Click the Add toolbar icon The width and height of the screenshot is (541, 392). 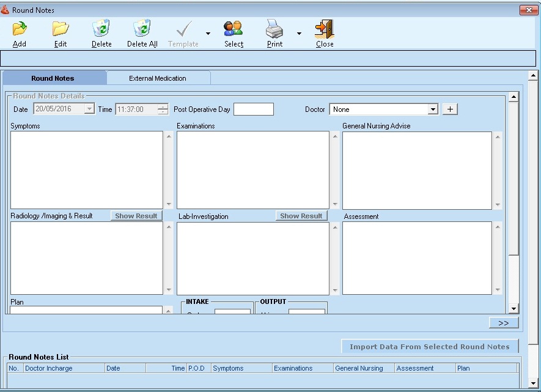pyautogui.click(x=20, y=29)
